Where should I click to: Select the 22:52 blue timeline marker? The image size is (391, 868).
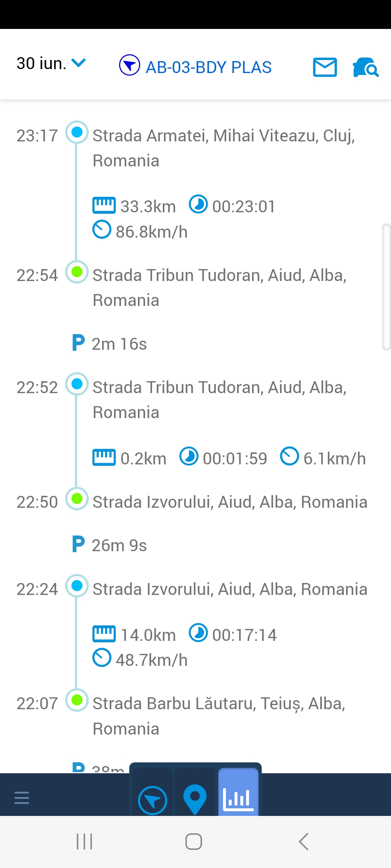click(77, 384)
